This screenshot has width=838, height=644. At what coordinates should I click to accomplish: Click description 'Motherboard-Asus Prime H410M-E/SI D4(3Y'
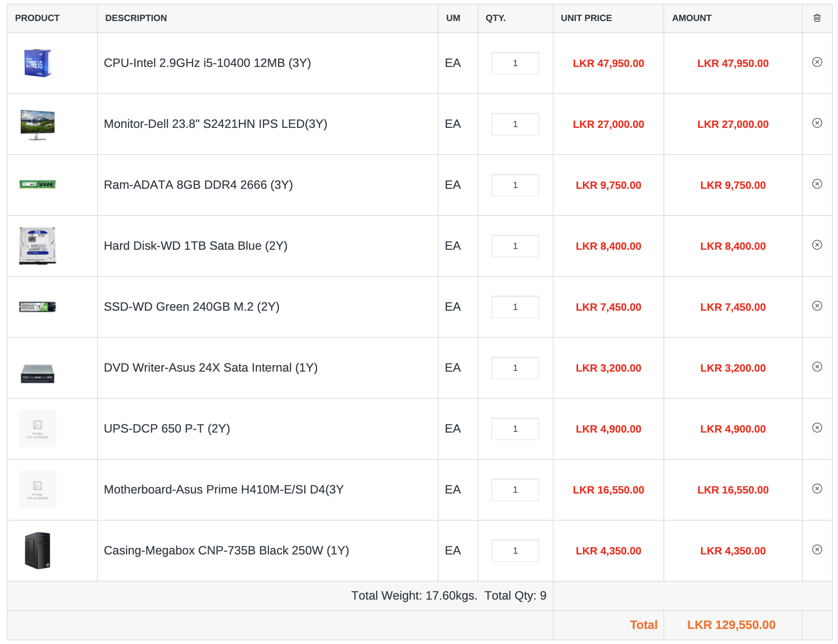(x=224, y=489)
